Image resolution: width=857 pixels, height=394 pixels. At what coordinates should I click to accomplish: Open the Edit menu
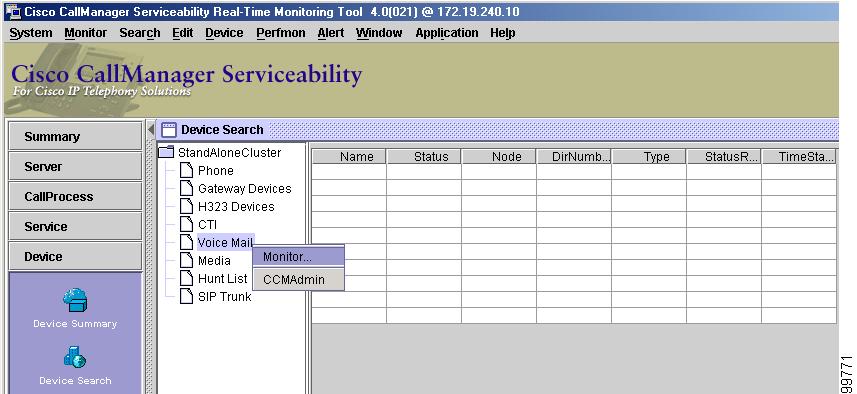183,33
